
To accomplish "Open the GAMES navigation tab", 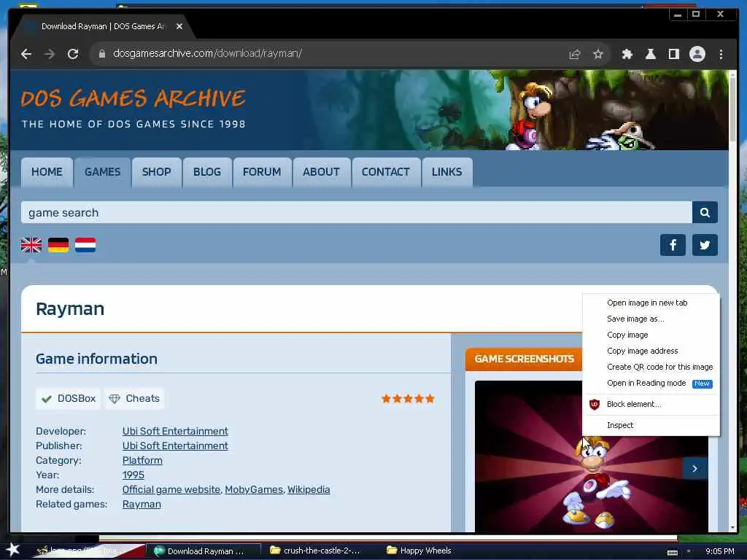I will point(102,172).
